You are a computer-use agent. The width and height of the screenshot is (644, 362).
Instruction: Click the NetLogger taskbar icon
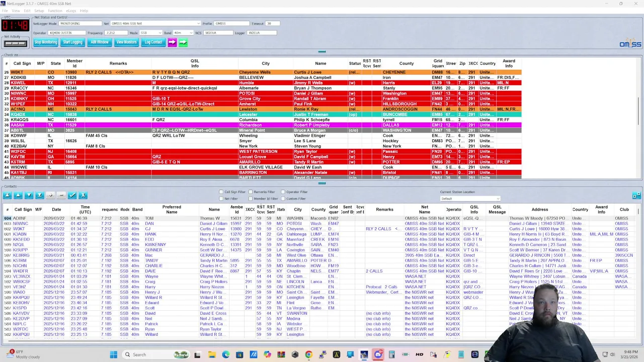364,354
